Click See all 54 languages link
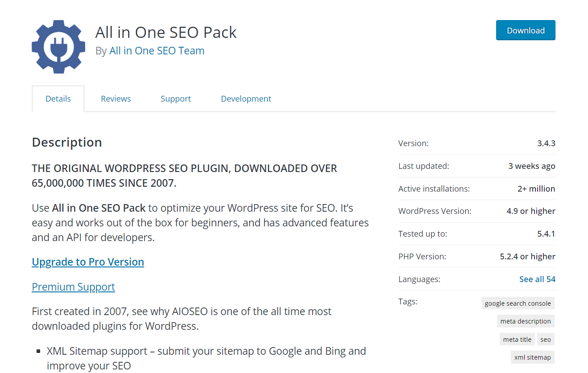This screenshot has height=373, width=588. [537, 279]
